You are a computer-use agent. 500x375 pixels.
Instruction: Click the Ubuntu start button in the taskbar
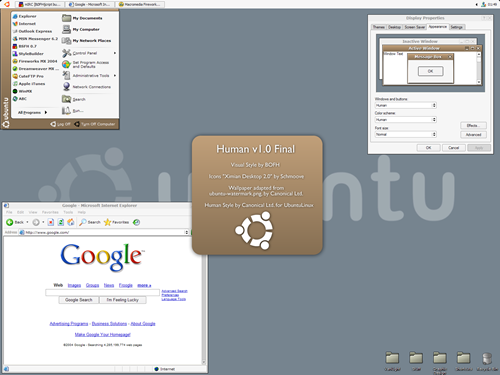pos(6,4)
